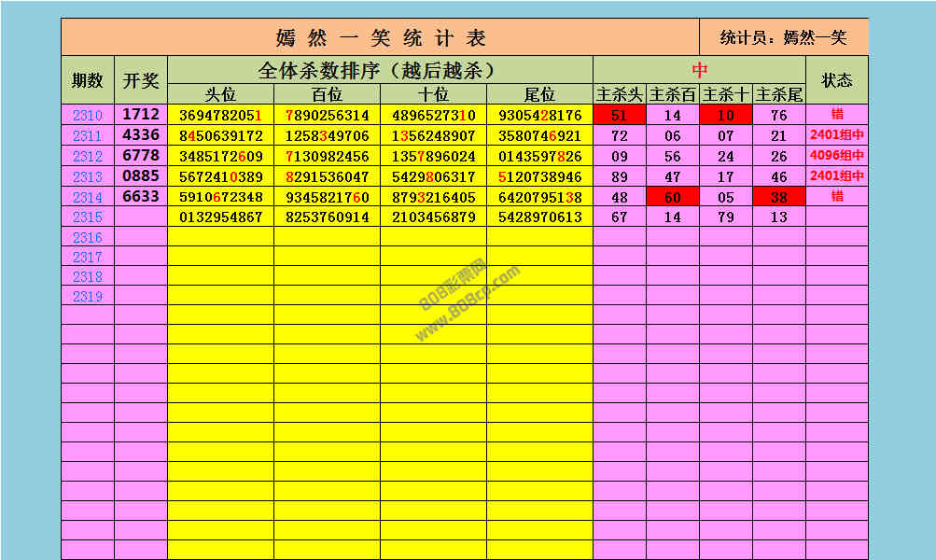Select the 全体杀数排序 header cell
This screenshot has height=560, width=936.
(380, 70)
